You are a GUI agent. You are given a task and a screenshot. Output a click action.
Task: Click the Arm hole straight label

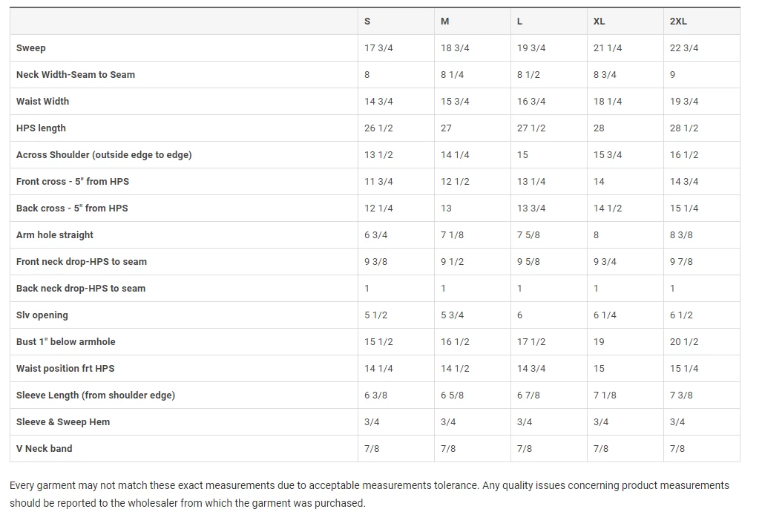click(55, 235)
